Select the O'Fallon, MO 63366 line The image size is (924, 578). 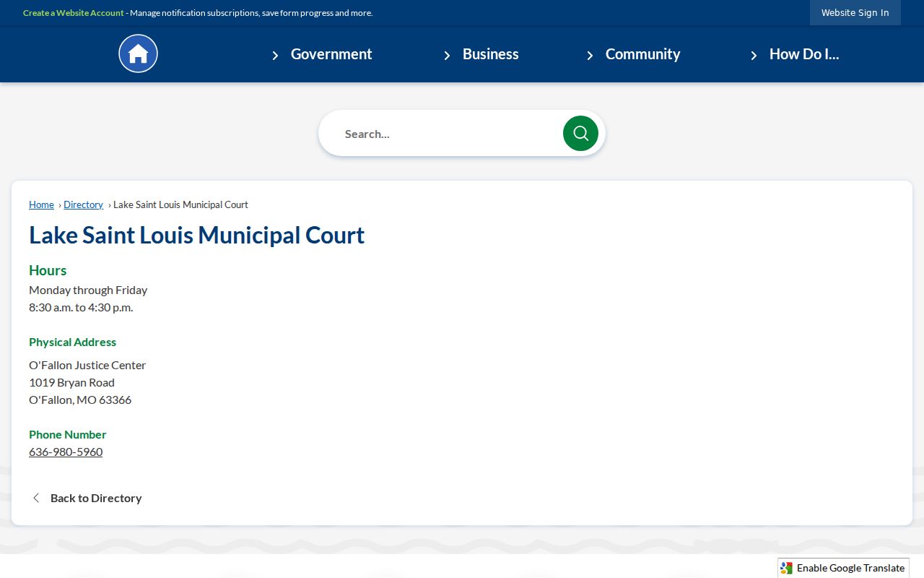[x=80, y=400]
